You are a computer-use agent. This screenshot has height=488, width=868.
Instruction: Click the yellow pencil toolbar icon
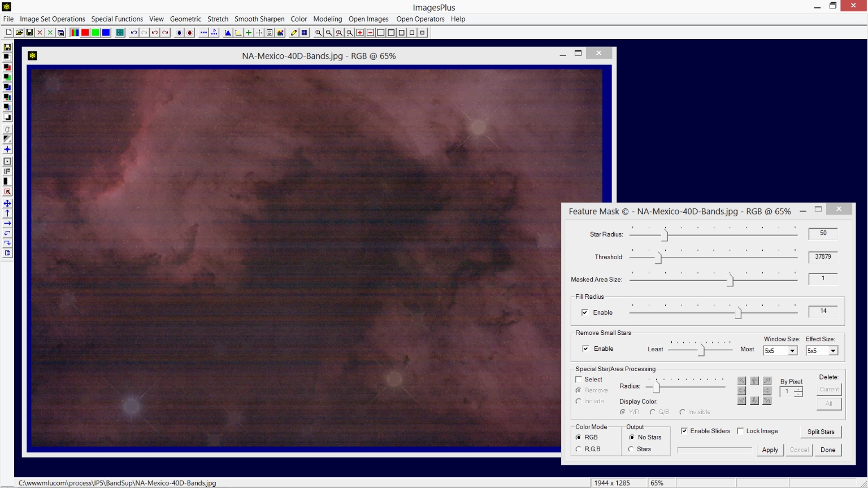pos(294,33)
